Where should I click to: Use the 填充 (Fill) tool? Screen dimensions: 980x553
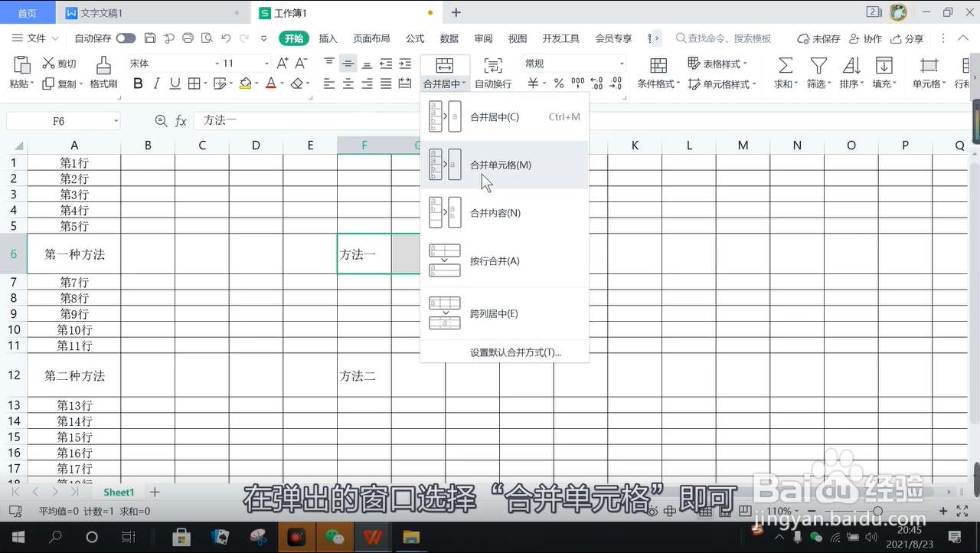coord(884,72)
